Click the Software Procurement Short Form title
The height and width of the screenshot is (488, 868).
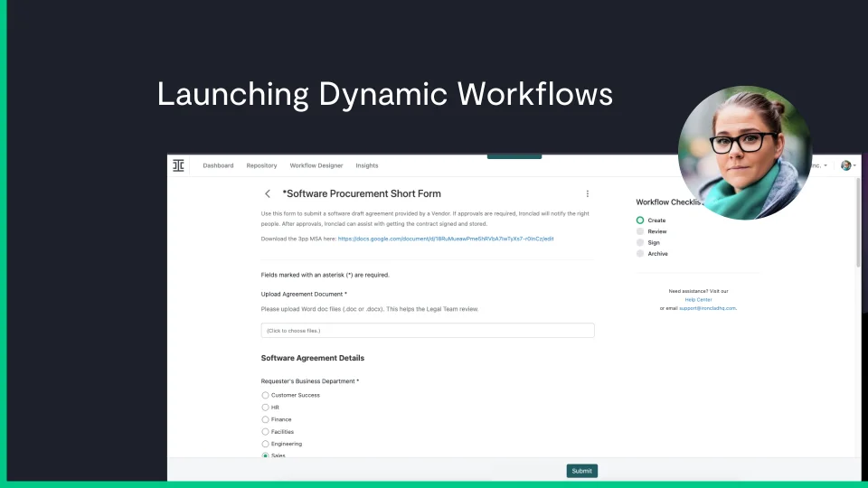(362, 193)
